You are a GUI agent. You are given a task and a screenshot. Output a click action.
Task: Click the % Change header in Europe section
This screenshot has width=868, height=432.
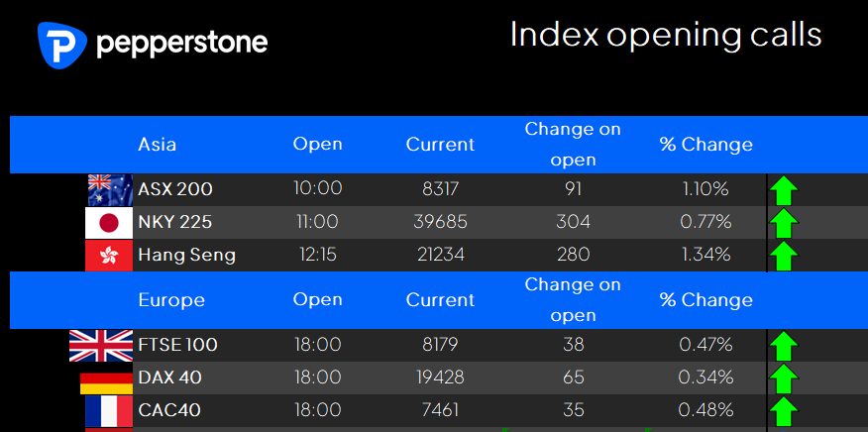pyautogui.click(x=706, y=300)
